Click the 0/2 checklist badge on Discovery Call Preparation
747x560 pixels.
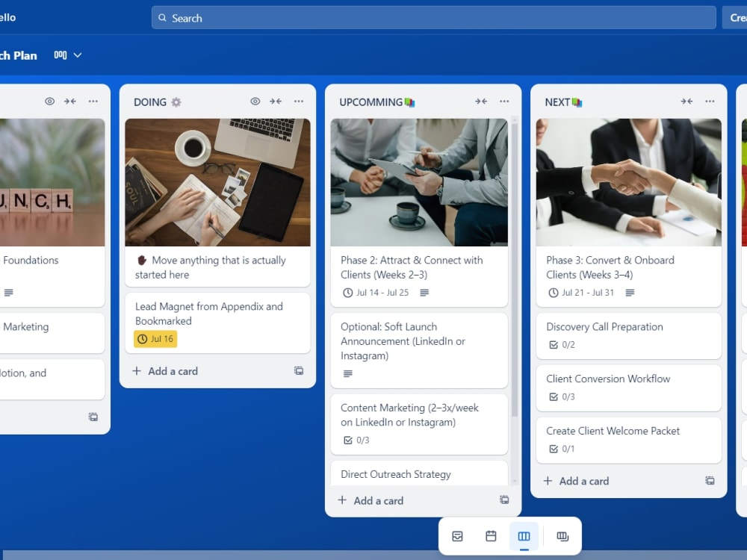562,345
